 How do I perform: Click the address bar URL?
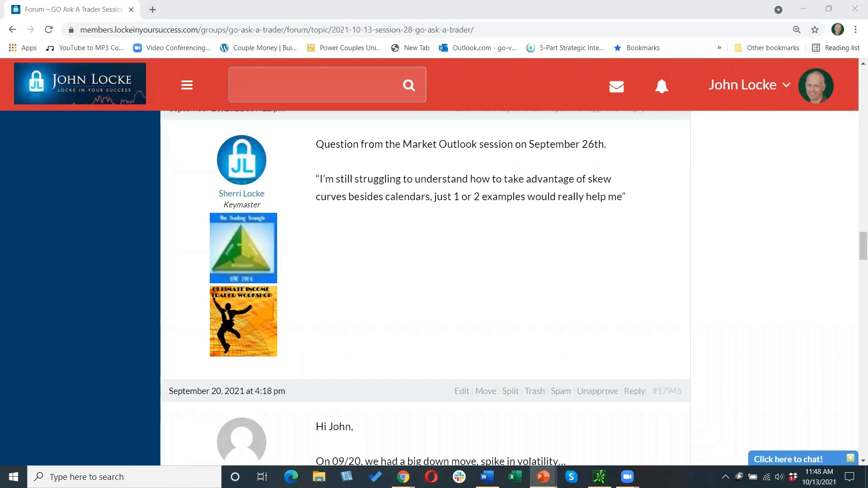(x=277, y=30)
